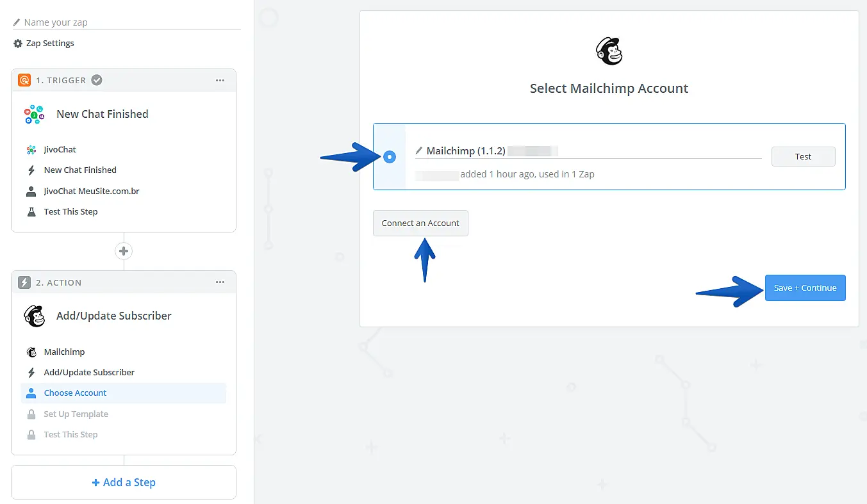Open Choose Account step in sidebar
Viewport: 867px width, 504px height.
(x=75, y=393)
